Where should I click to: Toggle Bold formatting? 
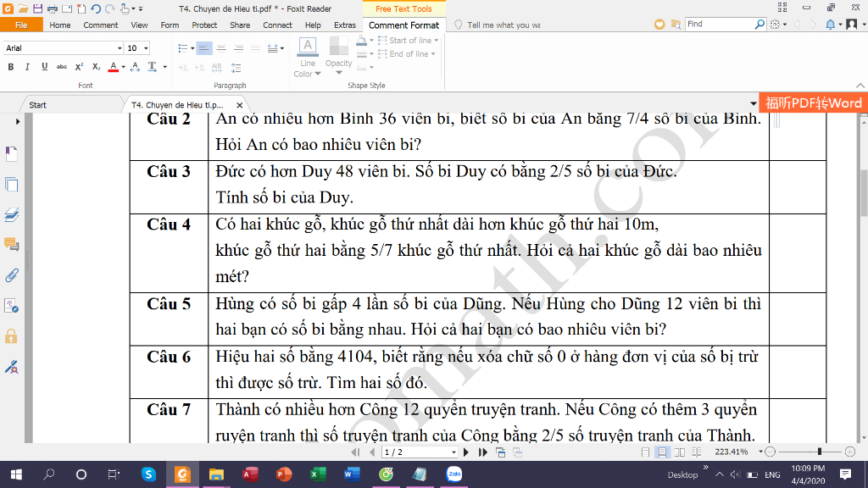[10, 67]
